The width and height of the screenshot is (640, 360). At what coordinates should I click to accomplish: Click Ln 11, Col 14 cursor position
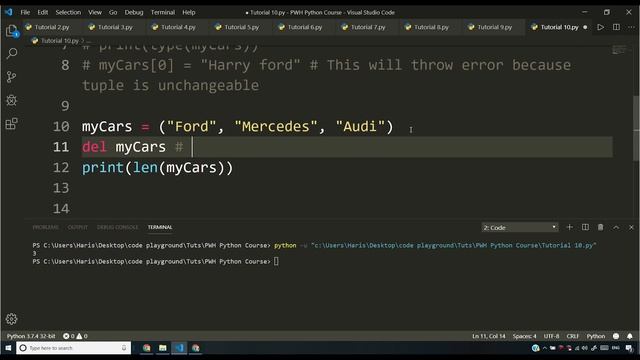[x=489, y=336]
